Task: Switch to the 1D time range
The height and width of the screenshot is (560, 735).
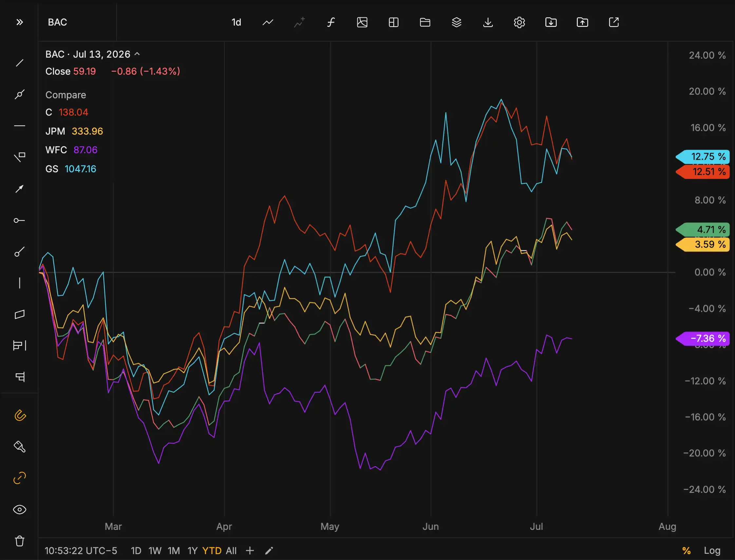Action: click(x=136, y=551)
